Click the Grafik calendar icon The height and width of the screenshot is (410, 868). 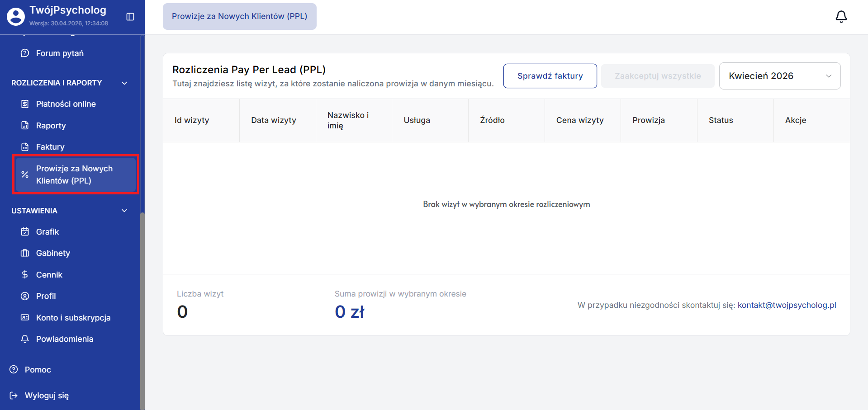pyautogui.click(x=25, y=232)
